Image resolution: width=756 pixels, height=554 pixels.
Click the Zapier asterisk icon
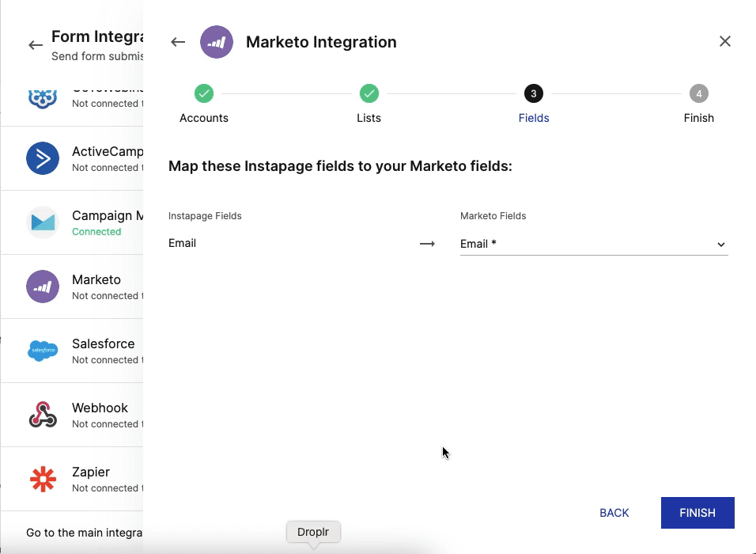click(x=43, y=479)
